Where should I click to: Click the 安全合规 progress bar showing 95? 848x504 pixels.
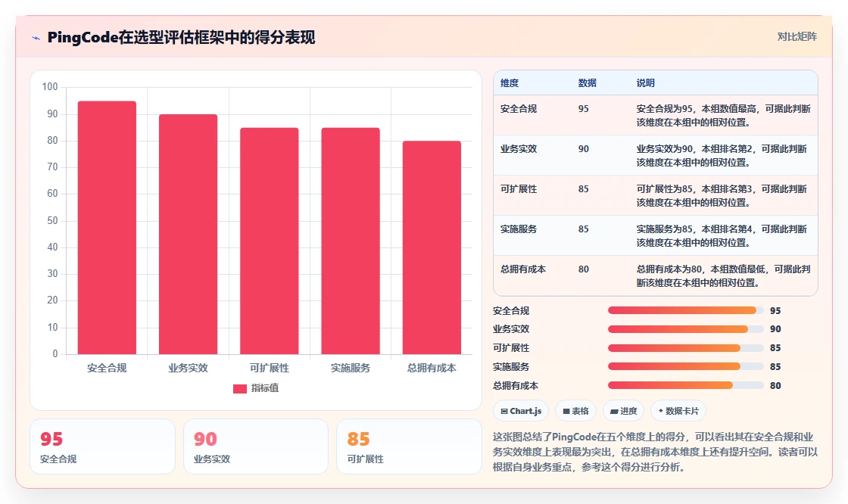(686, 310)
